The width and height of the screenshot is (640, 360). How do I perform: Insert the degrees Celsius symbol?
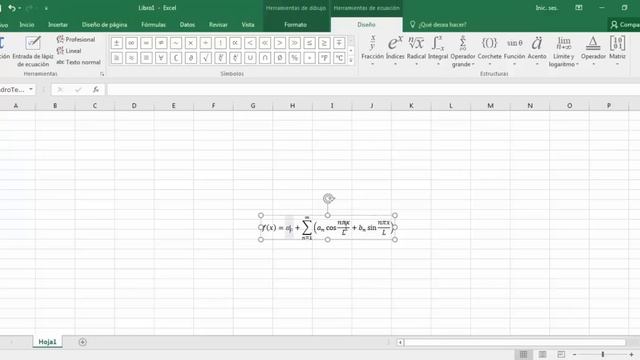[339, 58]
